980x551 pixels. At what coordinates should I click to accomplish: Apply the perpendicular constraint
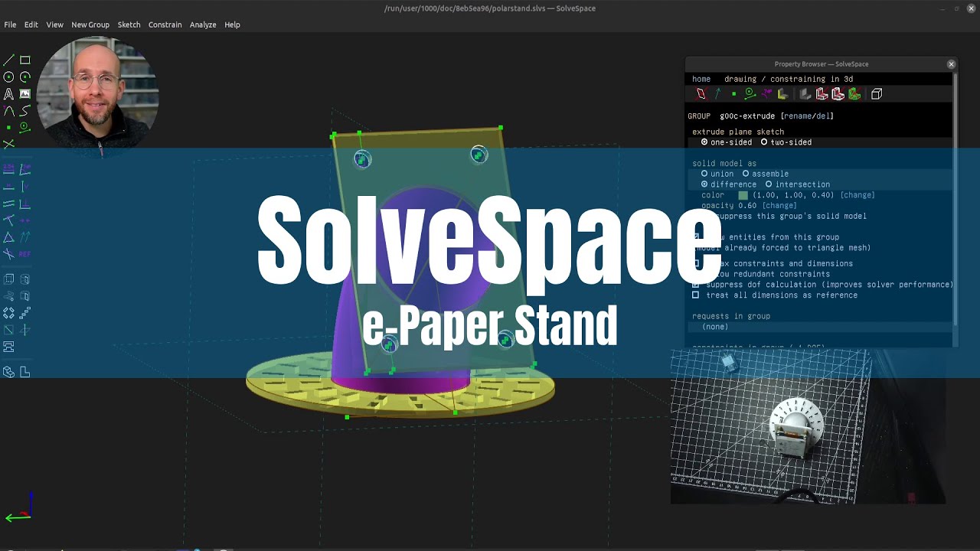pyautogui.click(x=25, y=203)
